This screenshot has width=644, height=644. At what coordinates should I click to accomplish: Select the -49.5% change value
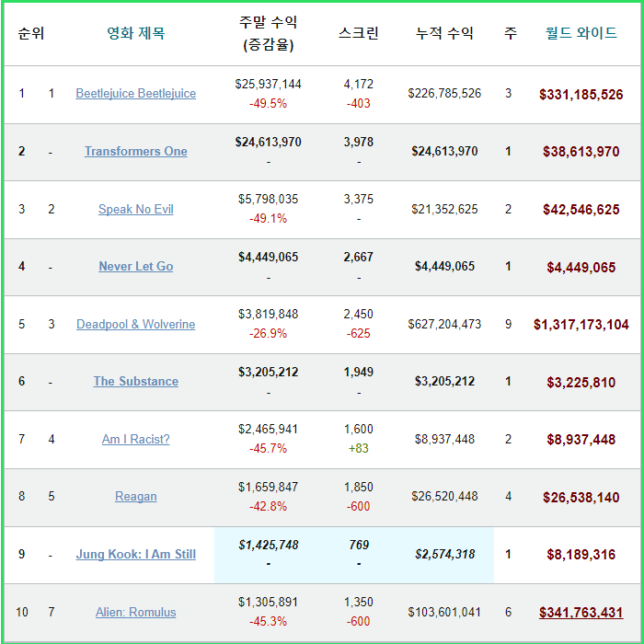coord(269,103)
